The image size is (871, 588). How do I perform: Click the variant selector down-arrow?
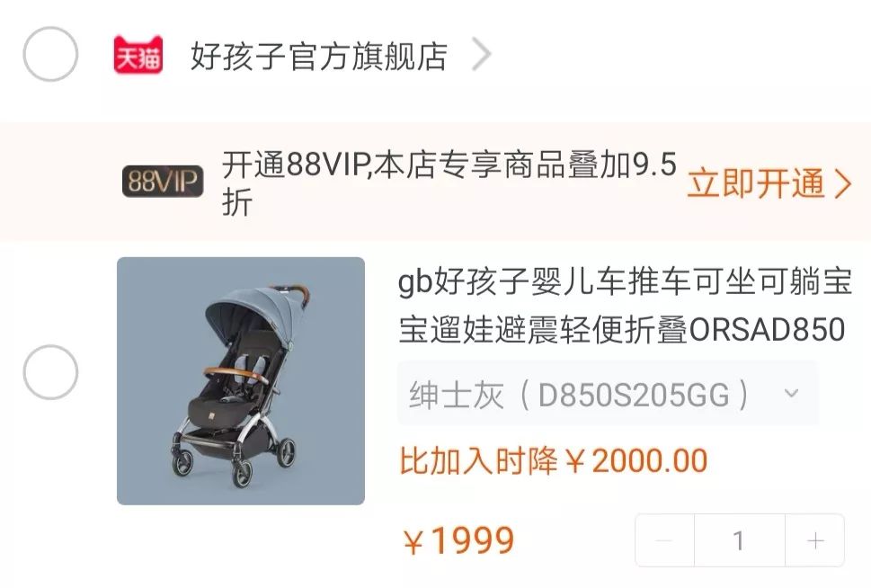coord(791,394)
